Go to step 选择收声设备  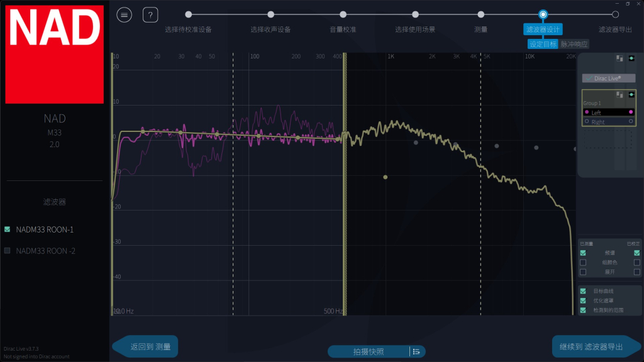(x=270, y=14)
